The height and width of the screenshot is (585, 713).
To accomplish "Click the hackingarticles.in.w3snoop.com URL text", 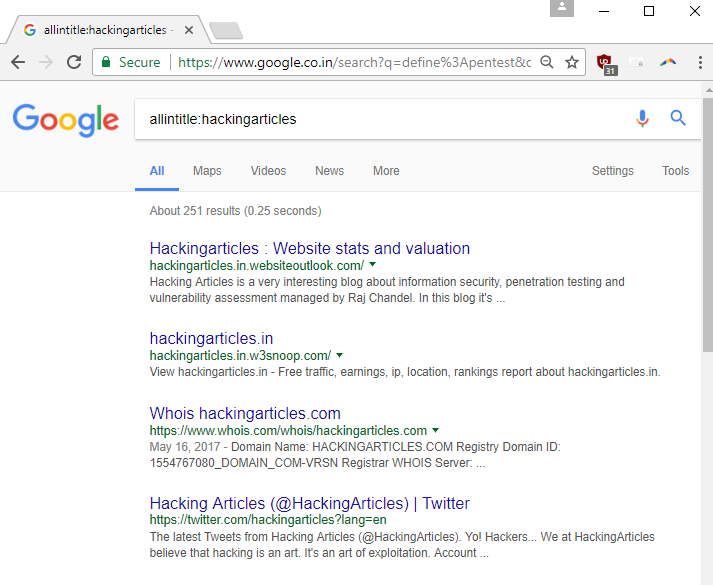I will tap(240, 355).
